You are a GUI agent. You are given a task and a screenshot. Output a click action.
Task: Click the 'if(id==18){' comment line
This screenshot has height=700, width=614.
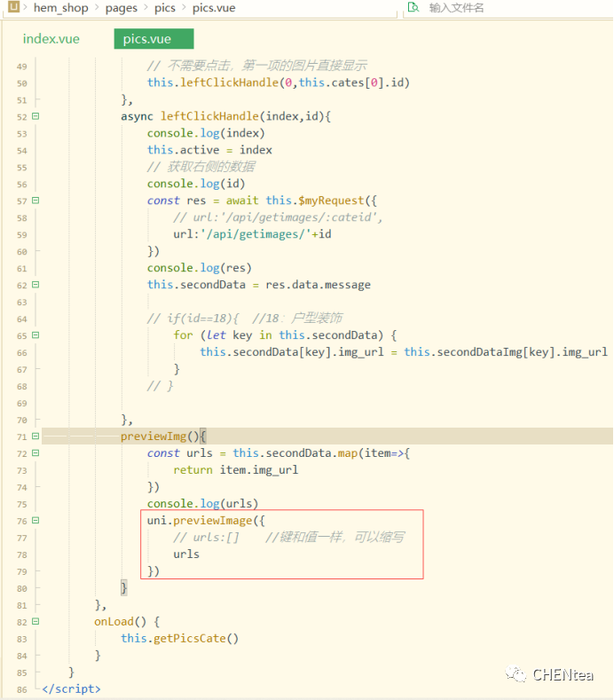pos(245,319)
